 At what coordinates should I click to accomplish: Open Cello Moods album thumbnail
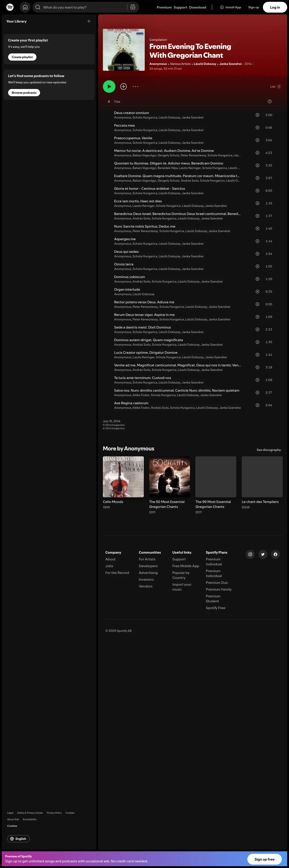[123, 477]
